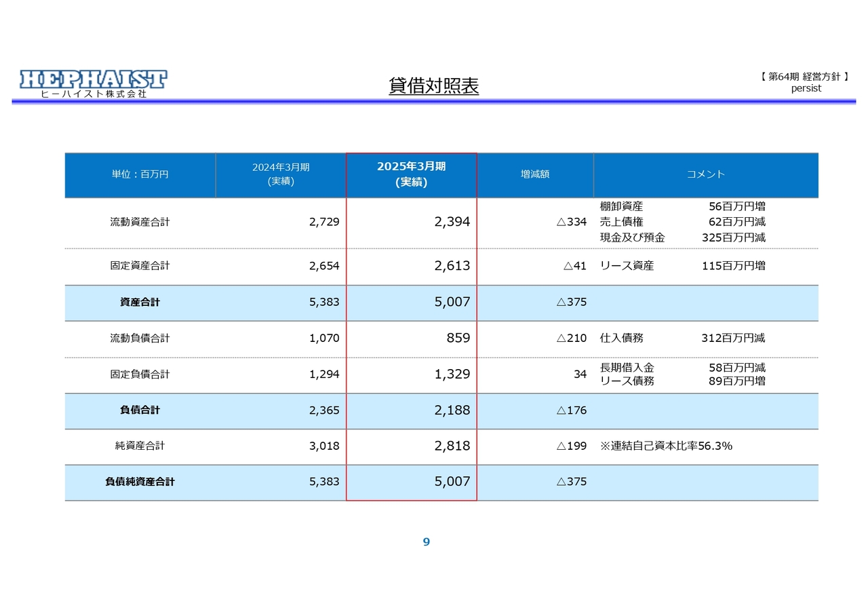
Task: Select the 負債純資産合計 row label
Action: (x=140, y=482)
